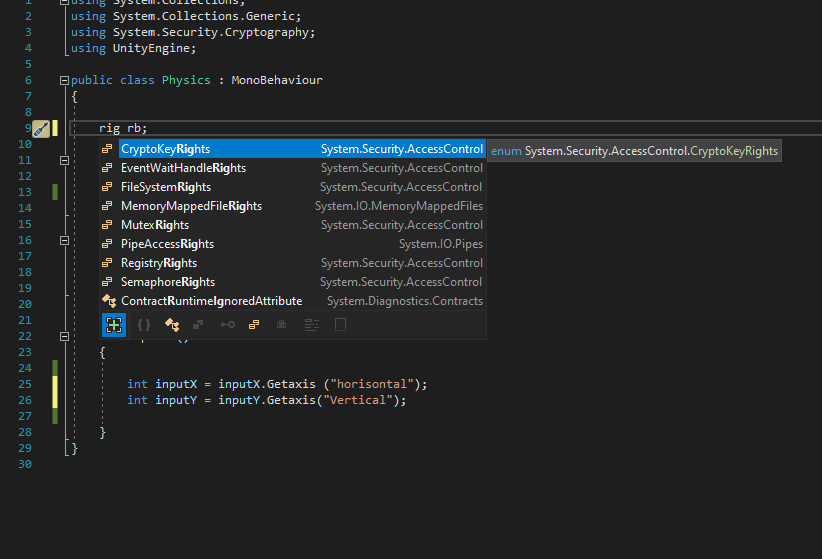Click the class icon beside ContractRuntimeIgnoredAttribute
The height and width of the screenshot is (559, 822).
point(109,301)
